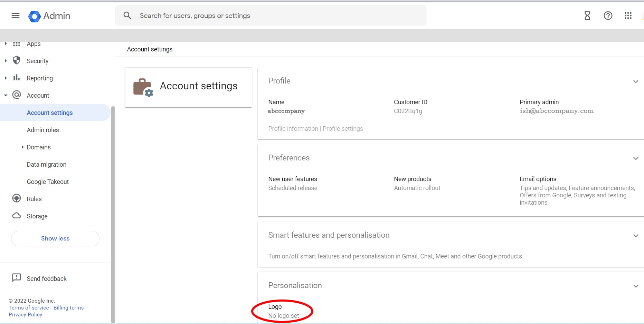Toggle the Personalisation section chevron
Viewport: 644px width, 324px height.
click(636, 286)
